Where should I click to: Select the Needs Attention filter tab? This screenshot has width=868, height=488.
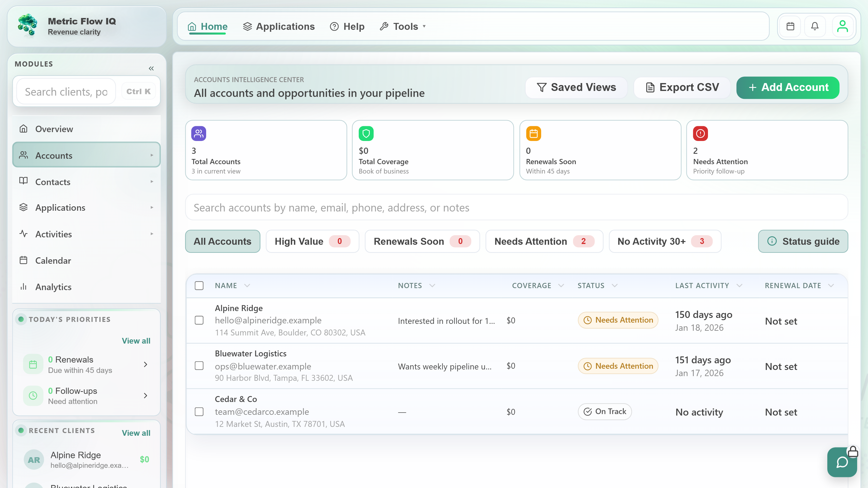tap(544, 241)
